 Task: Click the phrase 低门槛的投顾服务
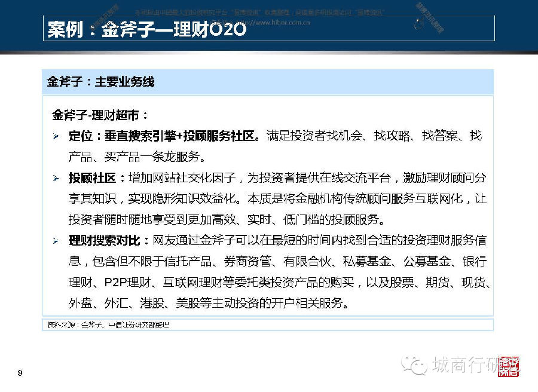pyautogui.click(x=331, y=219)
